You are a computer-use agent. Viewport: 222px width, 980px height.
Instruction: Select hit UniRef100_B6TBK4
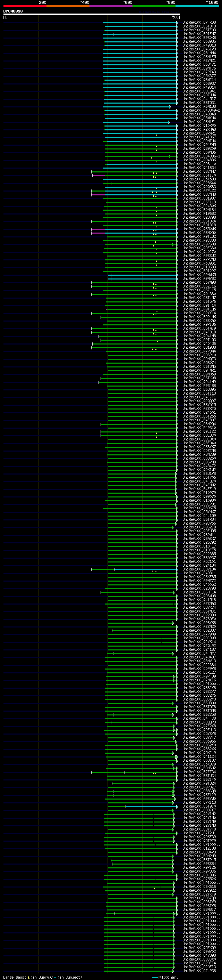199,221
